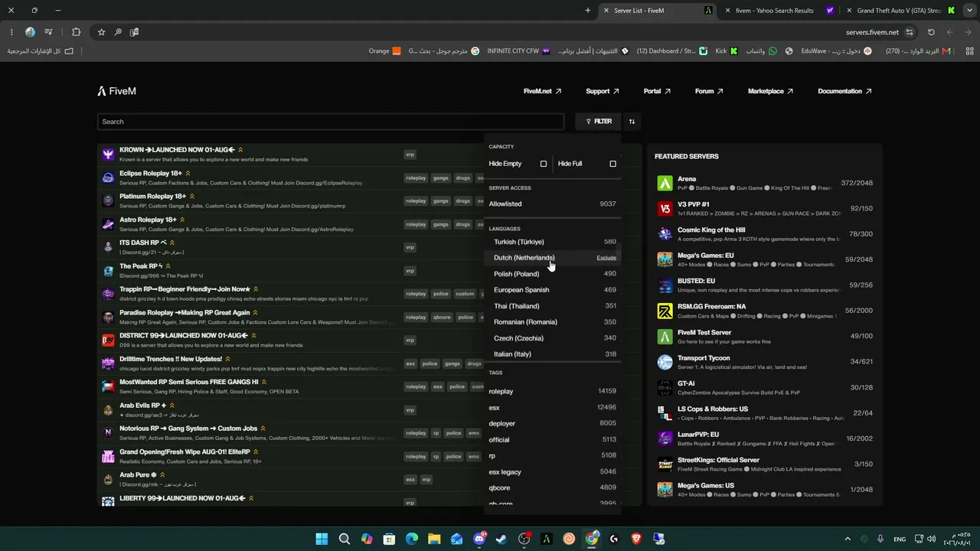
Task: Open the sort order dropdown
Action: tap(632, 122)
